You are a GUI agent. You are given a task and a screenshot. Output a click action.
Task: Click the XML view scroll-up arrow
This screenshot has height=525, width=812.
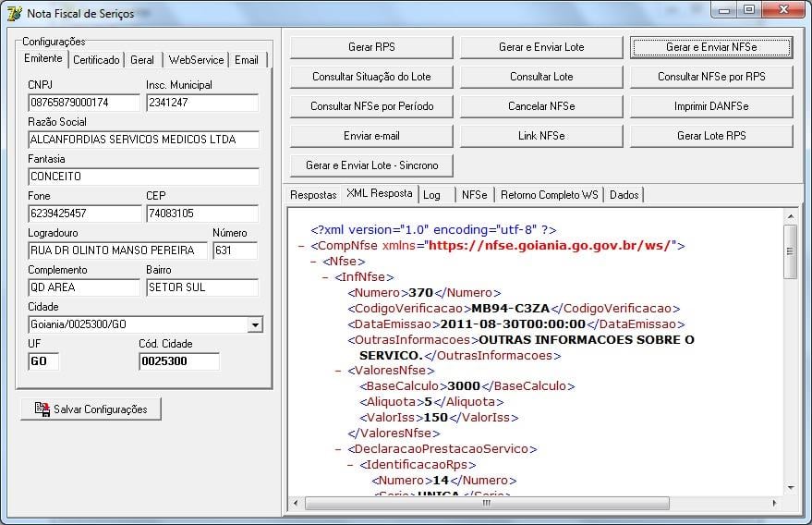(x=790, y=215)
